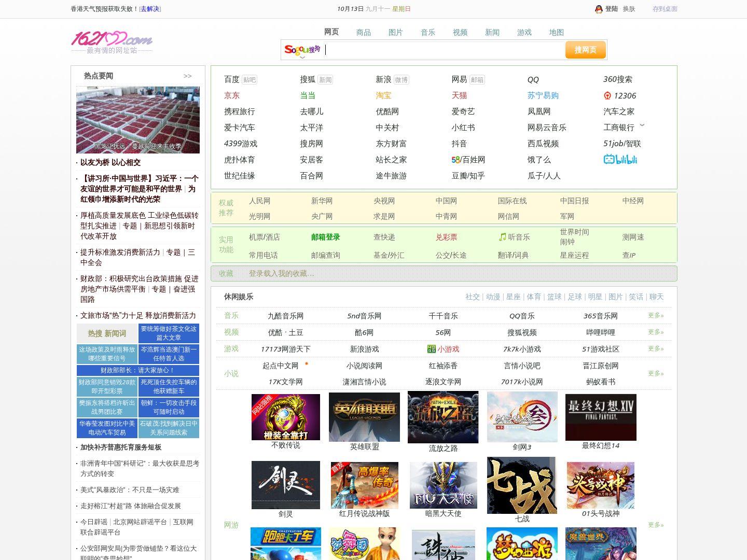Click the 邮箱登录 green link

326,237
